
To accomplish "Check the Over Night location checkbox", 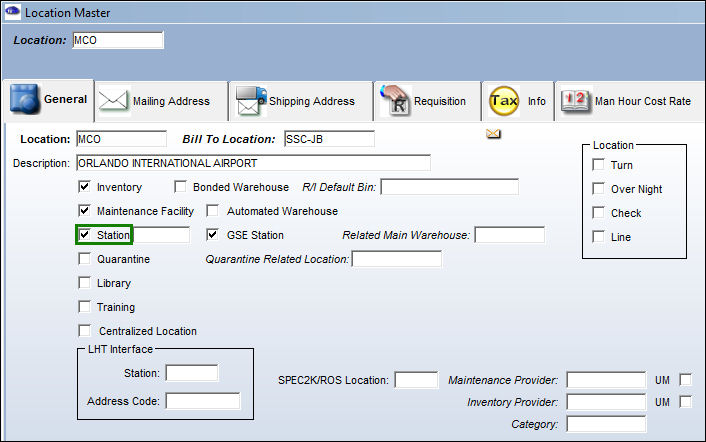I will 598,188.
